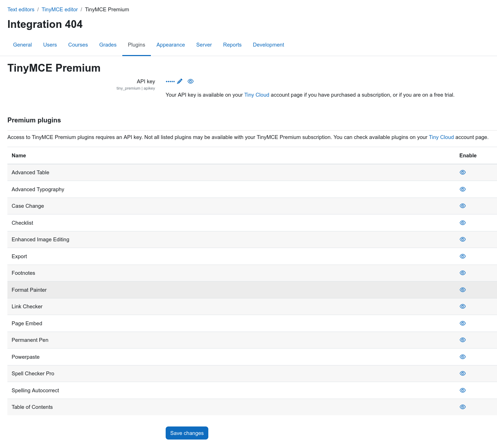Reveal the API key with the eye icon
This screenshot has width=497, height=448.
[x=191, y=81]
